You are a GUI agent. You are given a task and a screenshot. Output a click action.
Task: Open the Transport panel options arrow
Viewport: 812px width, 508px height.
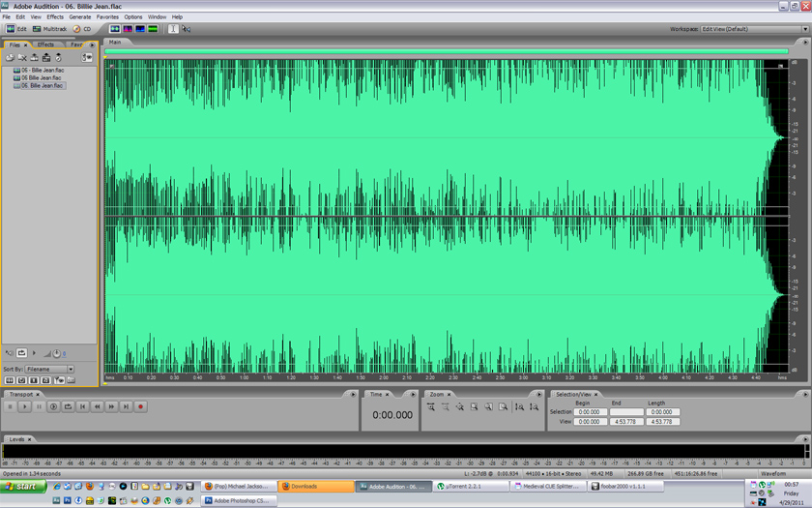(x=353, y=395)
